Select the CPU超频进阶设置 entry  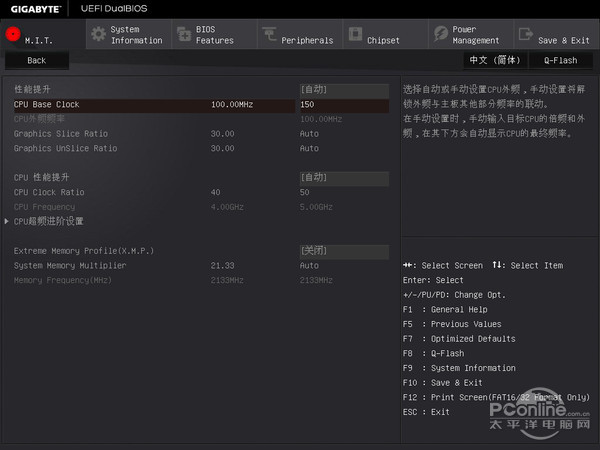coord(49,221)
